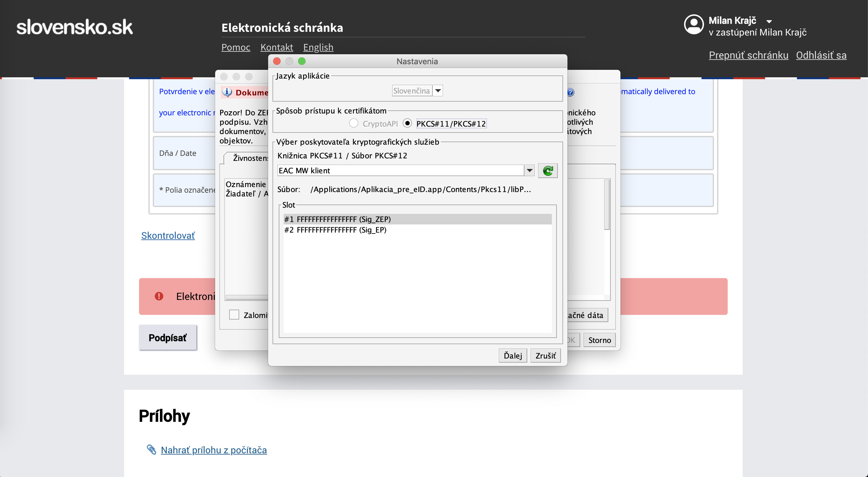
Task: Switch to English language link
Action: (318, 47)
